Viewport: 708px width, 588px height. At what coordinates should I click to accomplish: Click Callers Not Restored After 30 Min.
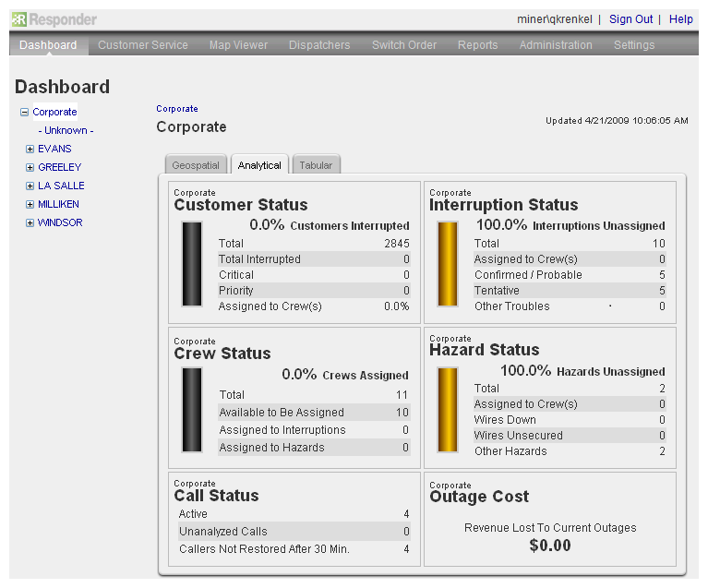264,549
